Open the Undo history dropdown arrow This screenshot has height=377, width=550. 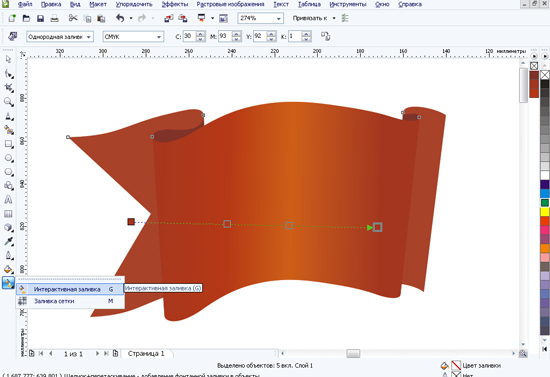pyautogui.click(x=131, y=18)
